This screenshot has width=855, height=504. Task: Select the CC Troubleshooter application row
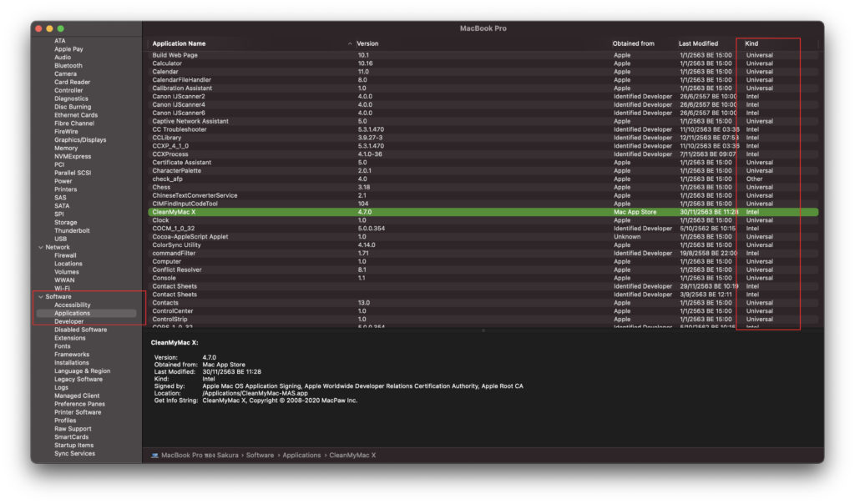point(180,130)
